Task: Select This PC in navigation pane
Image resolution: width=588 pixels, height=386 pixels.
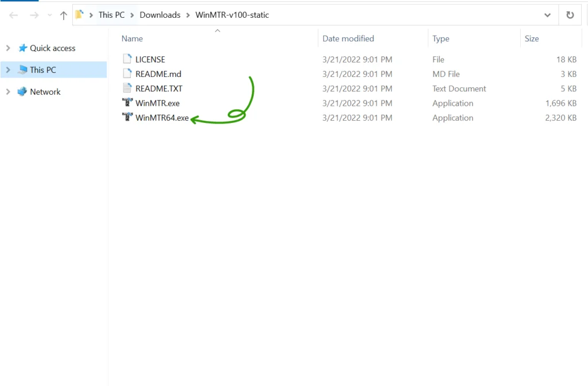Action: pos(42,70)
